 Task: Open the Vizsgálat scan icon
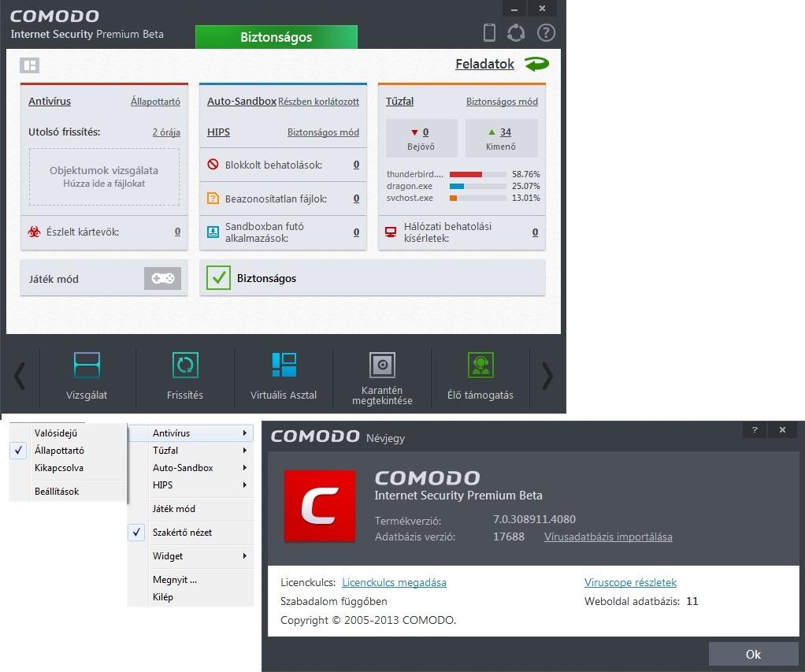[87, 365]
